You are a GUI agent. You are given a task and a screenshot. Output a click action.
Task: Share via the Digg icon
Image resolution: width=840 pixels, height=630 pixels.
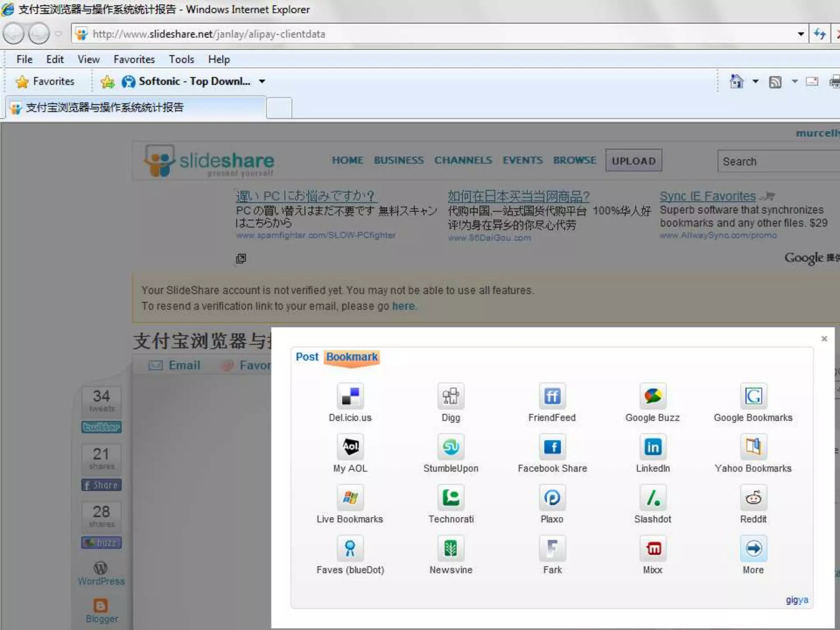click(x=451, y=396)
